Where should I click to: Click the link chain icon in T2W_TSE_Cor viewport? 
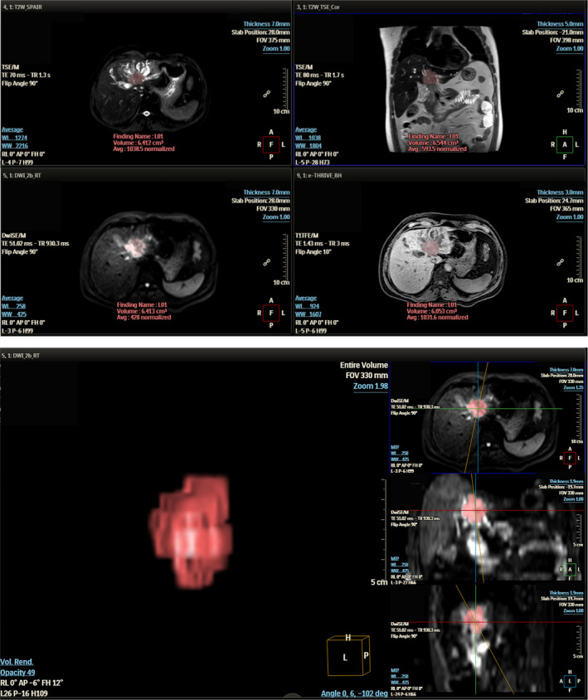click(x=561, y=94)
